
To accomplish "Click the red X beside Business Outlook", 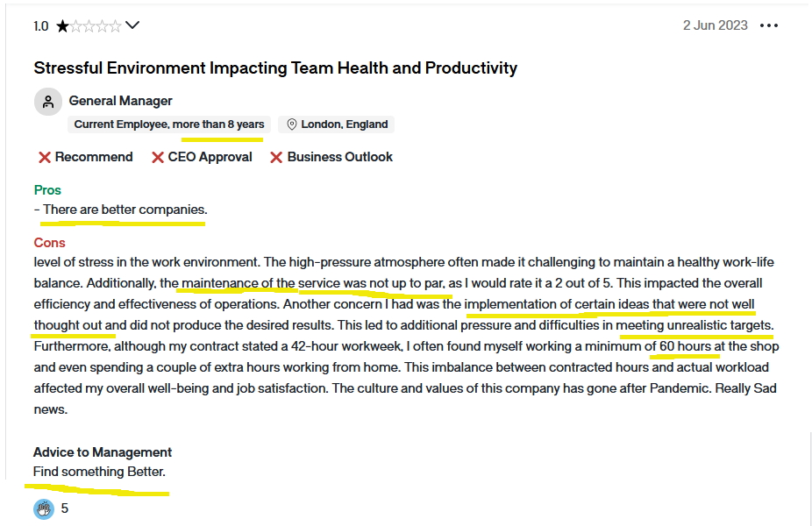I will [x=276, y=158].
